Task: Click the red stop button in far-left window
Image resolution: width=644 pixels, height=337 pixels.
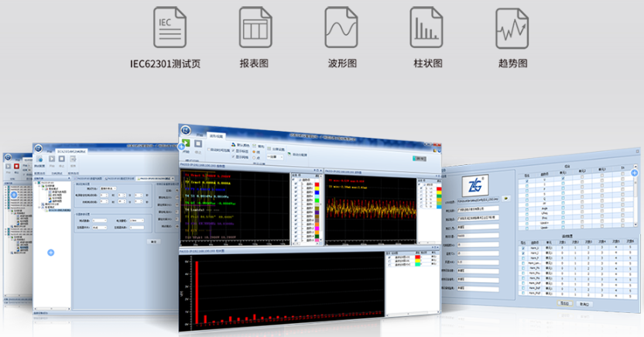Action: pyautogui.click(x=17, y=167)
